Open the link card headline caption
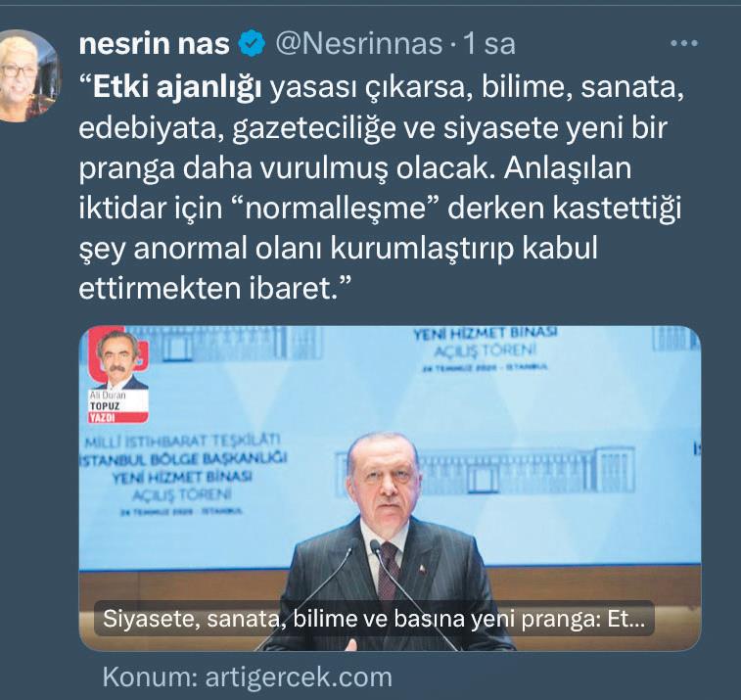 [x=374, y=619]
